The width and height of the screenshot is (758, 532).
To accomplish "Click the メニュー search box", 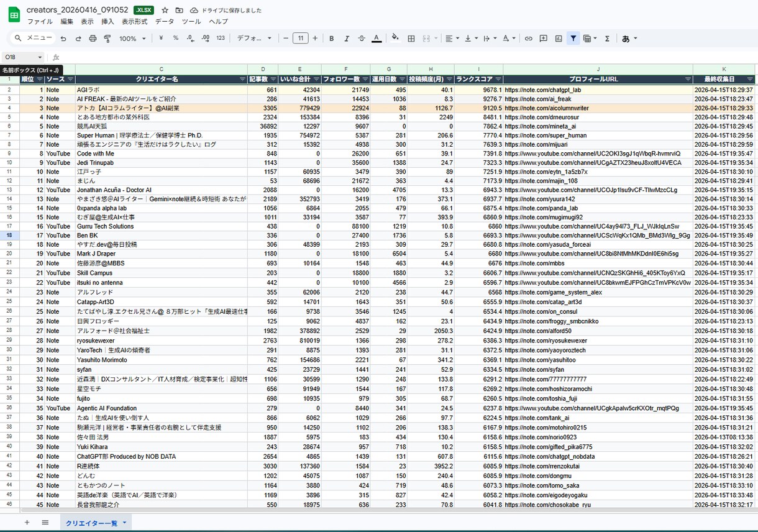I will coord(34,39).
